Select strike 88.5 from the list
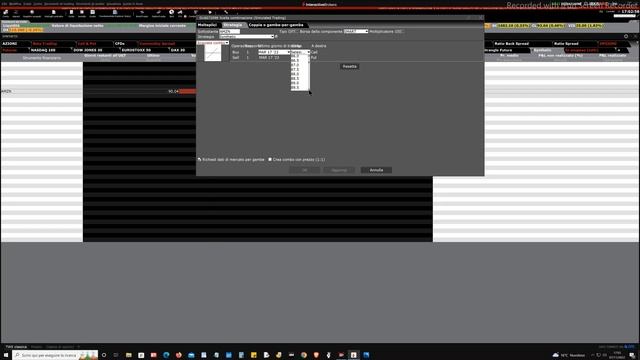The height and width of the screenshot is (360, 640). pyautogui.click(x=298, y=78)
